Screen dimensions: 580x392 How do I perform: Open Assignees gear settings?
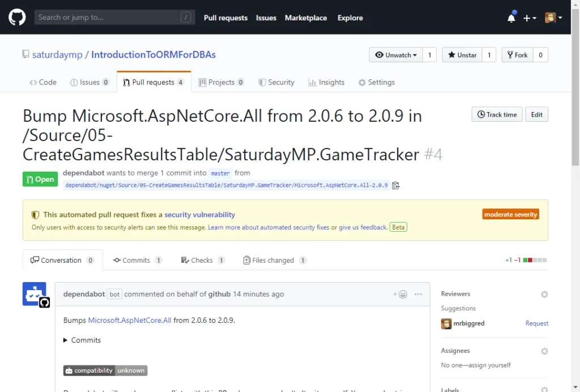click(544, 351)
